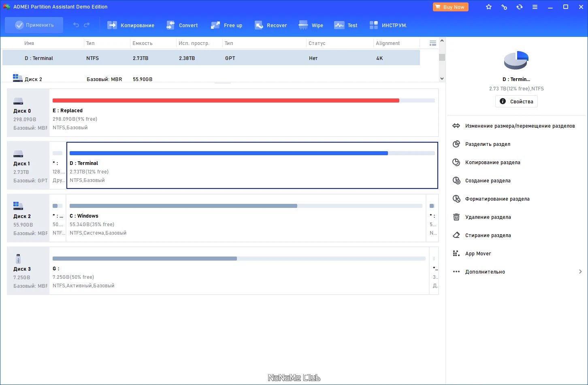Click the Исп. простр. column header
The height and width of the screenshot is (385, 588).
[x=194, y=43]
